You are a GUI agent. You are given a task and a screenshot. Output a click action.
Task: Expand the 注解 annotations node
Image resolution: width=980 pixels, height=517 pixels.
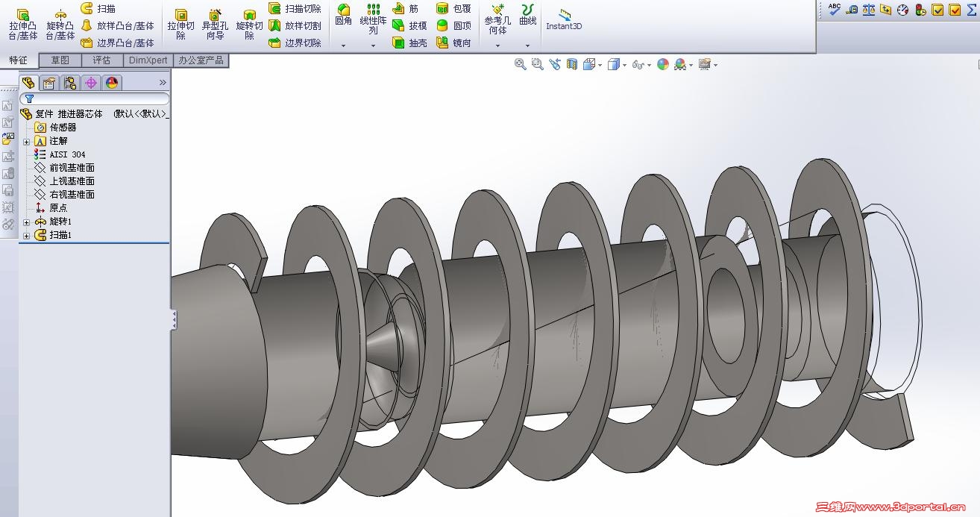point(26,141)
